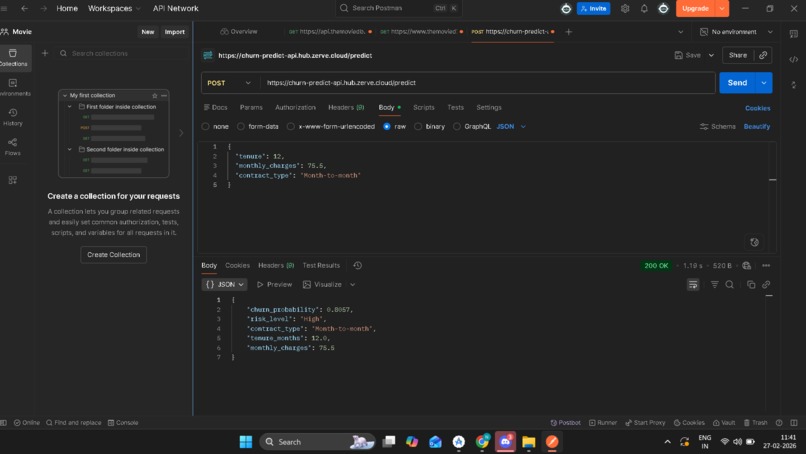Screen dimensions: 806x454
Task: Open the Upgrade dropdown arrow
Action: [x=722, y=9]
